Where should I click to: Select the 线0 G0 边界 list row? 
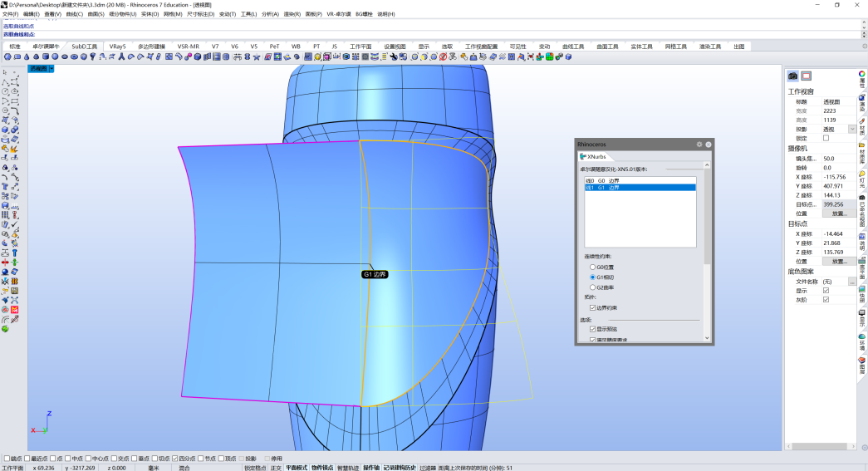(x=640, y=180)
